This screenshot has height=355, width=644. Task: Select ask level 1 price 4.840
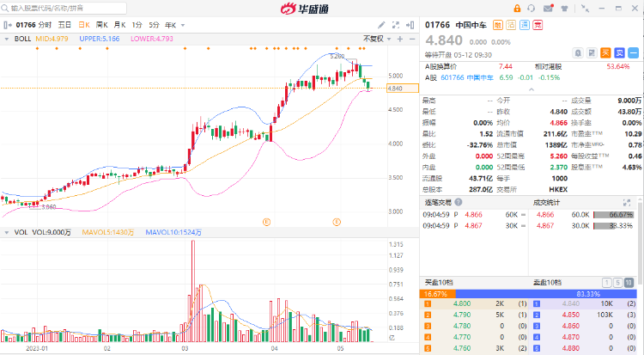(571, 303)
